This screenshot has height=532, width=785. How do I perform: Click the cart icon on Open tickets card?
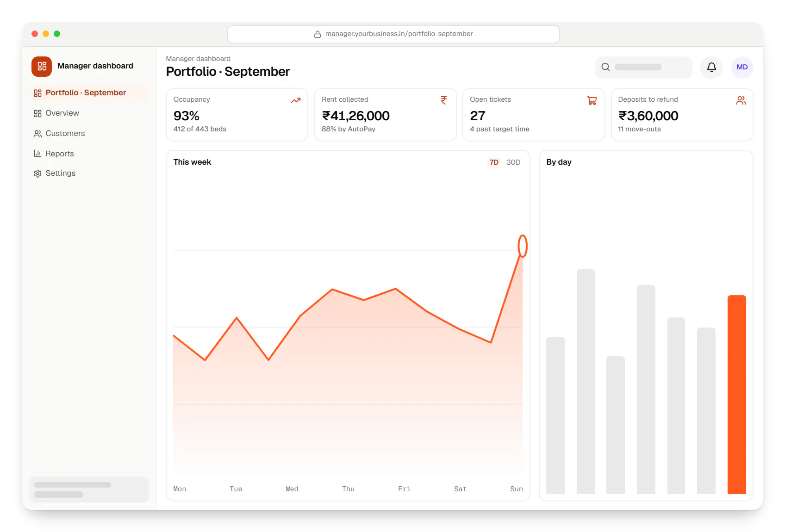[x=592, y=100]
